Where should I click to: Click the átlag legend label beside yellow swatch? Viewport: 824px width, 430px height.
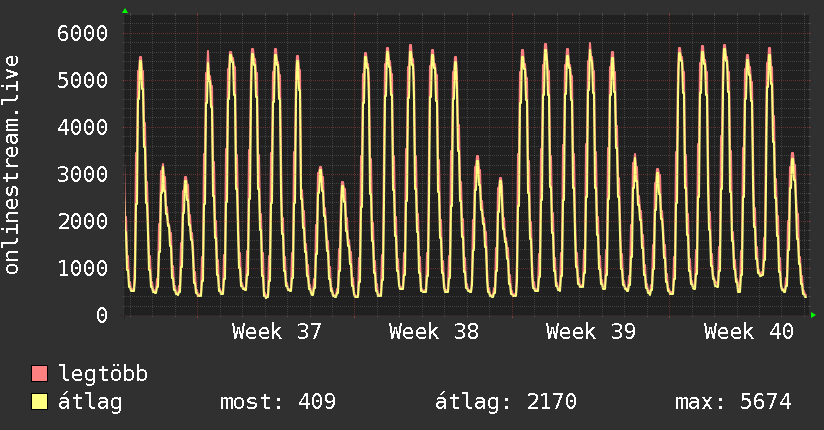coord(90,402)
